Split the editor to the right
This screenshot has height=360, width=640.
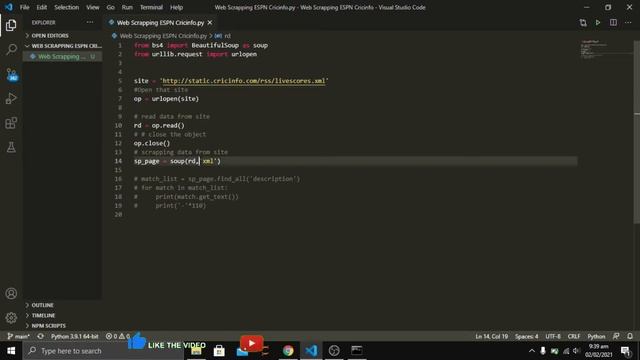pyautogui.click(x=613, y=23)
